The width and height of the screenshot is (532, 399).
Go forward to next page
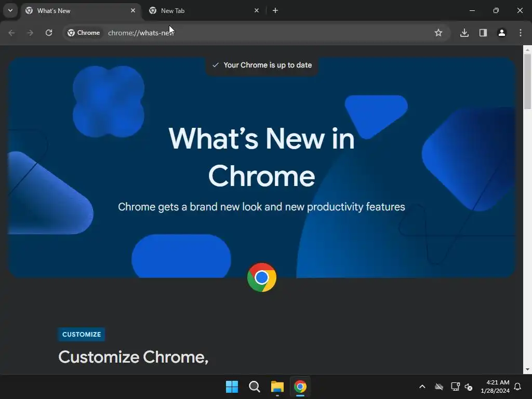point(30,33)
